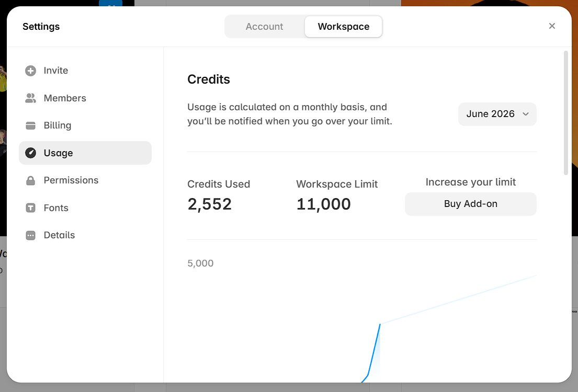The height and width of the screenshot is (392, 578).
Task: Click the 2,552 credits used value
Action: [210, 204]
